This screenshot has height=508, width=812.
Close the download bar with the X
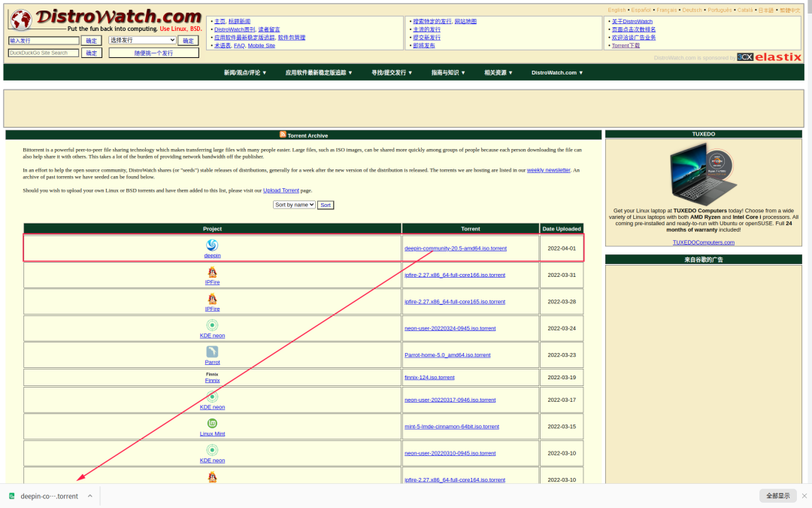tap(804, 496)
